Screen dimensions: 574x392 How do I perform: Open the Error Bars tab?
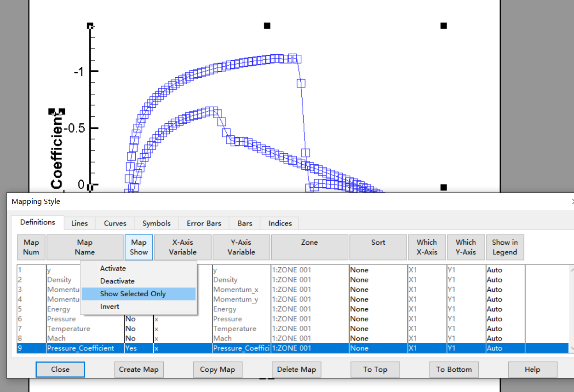click(203, 223)
